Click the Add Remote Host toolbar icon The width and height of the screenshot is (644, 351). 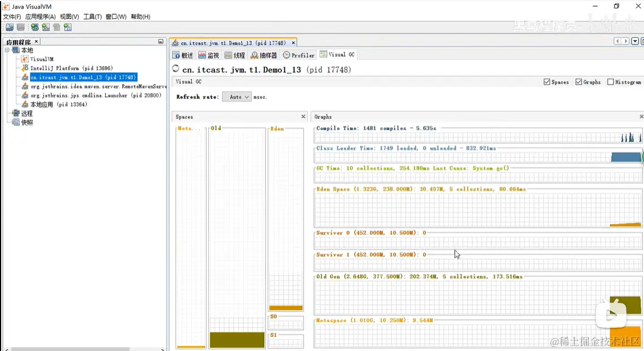[35, 27]
